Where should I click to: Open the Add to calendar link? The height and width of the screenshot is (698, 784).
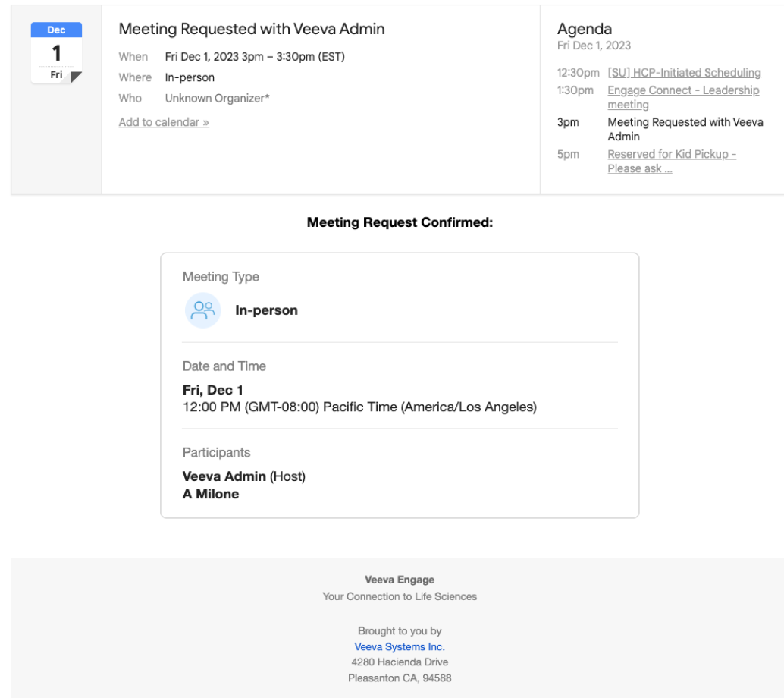164,122
